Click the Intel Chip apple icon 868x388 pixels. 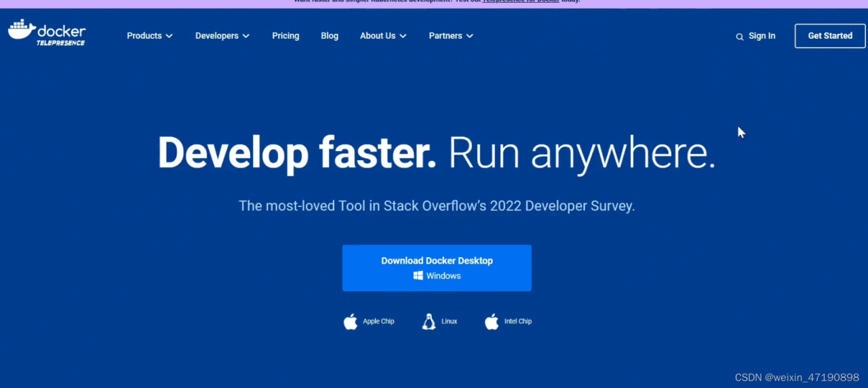(x=492, y=322)
